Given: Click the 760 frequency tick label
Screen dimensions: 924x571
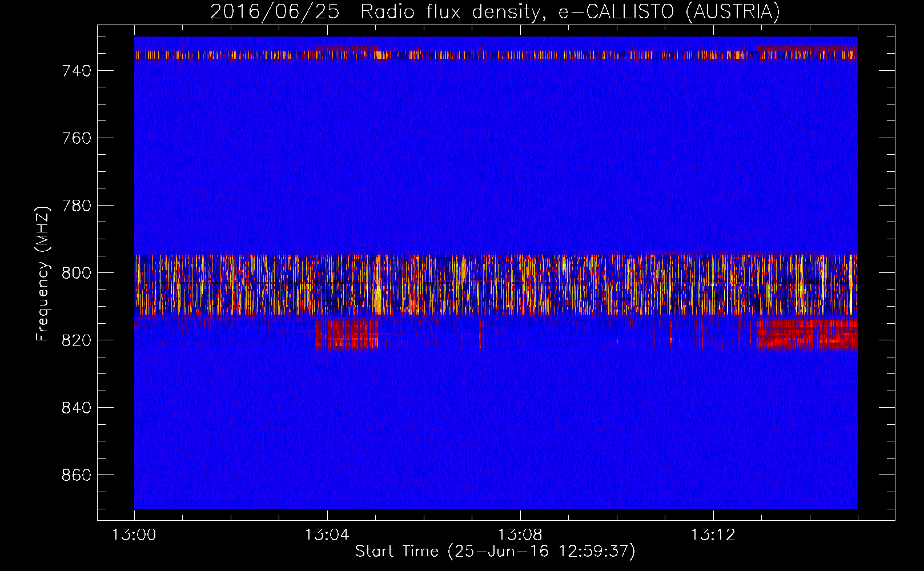Looking at the screenshot, I should [x=77, y=138].
